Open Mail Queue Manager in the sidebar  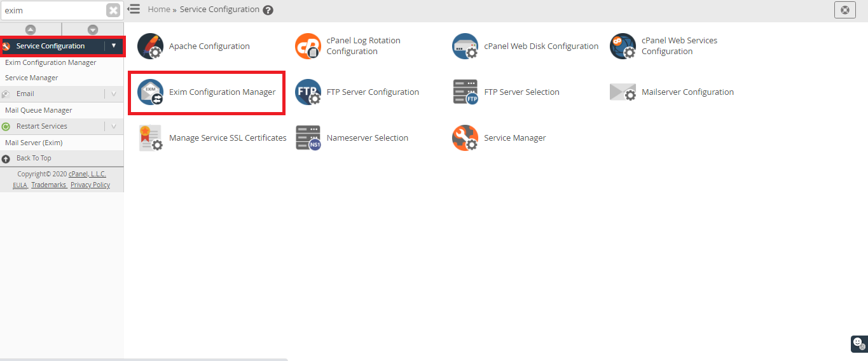tap(39, 110)
